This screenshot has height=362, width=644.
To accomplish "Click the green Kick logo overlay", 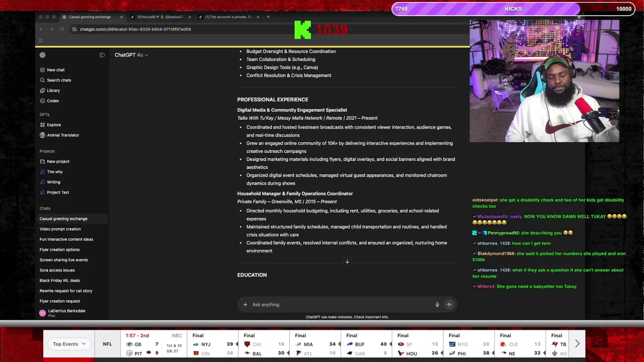I will tap(302, 30).
